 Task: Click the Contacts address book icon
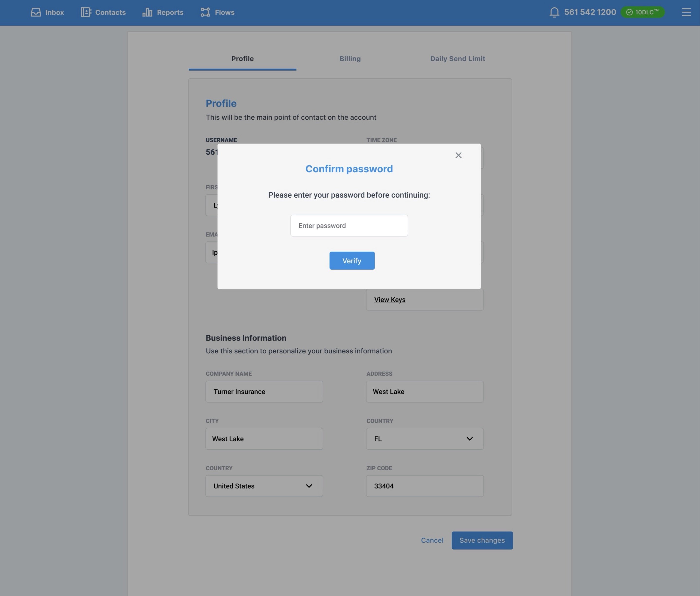[86, 12]
